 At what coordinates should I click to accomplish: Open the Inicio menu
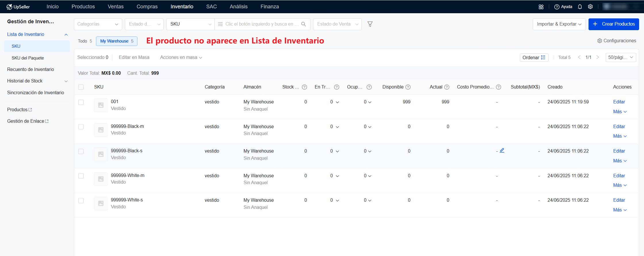53,7
